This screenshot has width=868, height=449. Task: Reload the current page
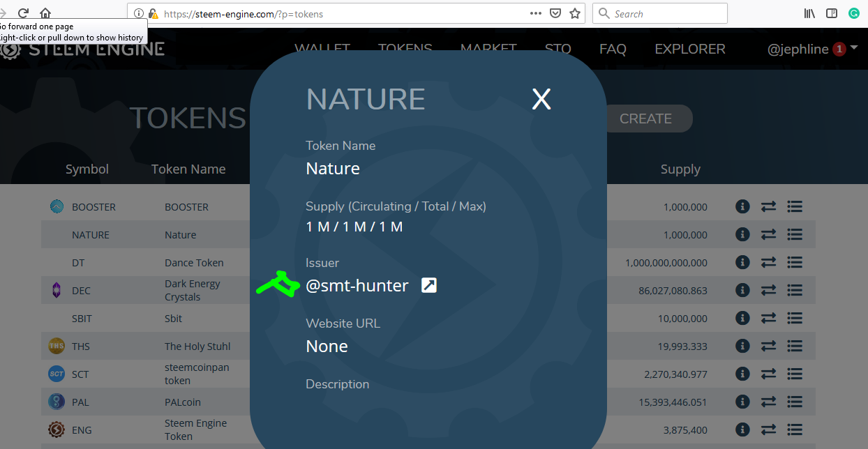[23, 13]
